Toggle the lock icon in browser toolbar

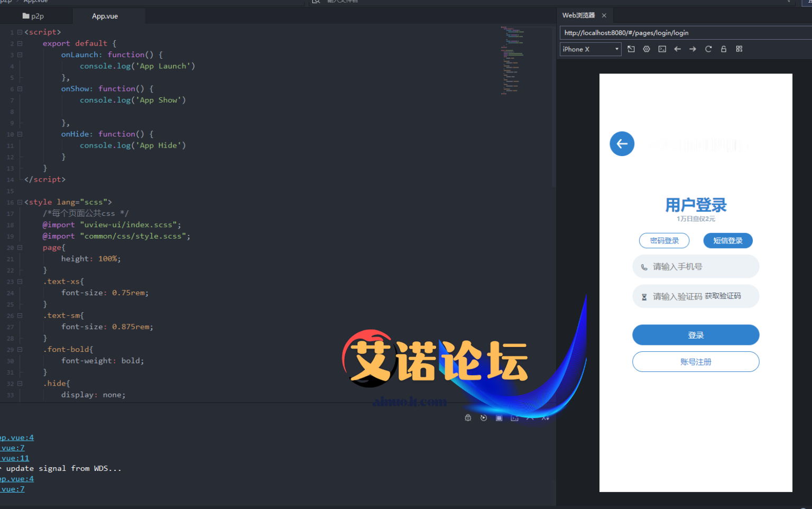coord(724,49)
